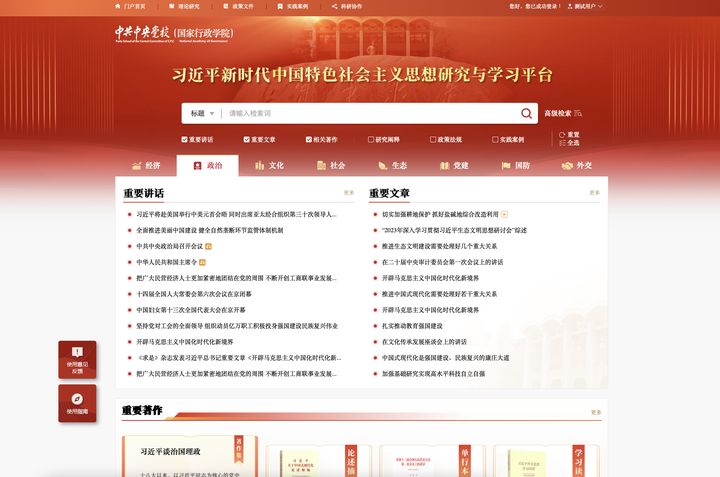Open "2023年深入学习贯彻习近平生态文明思想研讨会"综述
Screen dimensions: 720x477
[x=454, y=230]
